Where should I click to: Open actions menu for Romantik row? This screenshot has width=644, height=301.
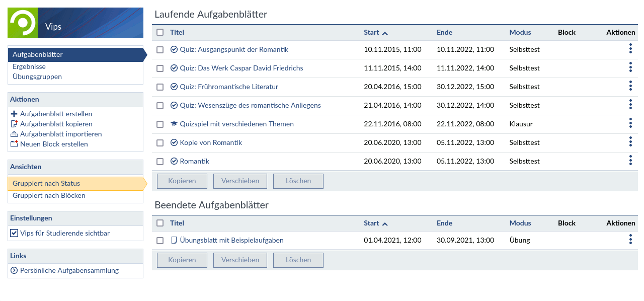[630, 161]
